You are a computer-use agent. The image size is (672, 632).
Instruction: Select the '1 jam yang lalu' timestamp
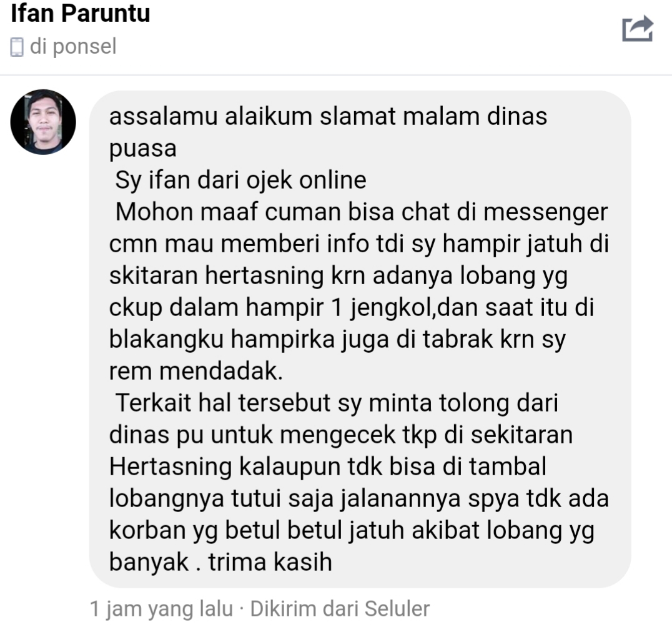point(162,609)
